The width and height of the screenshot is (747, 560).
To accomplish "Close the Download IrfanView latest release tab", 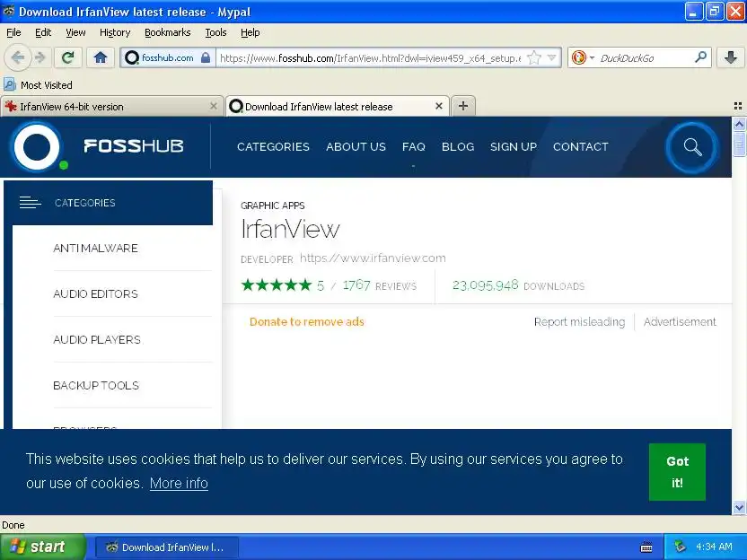I will (439, 106).
